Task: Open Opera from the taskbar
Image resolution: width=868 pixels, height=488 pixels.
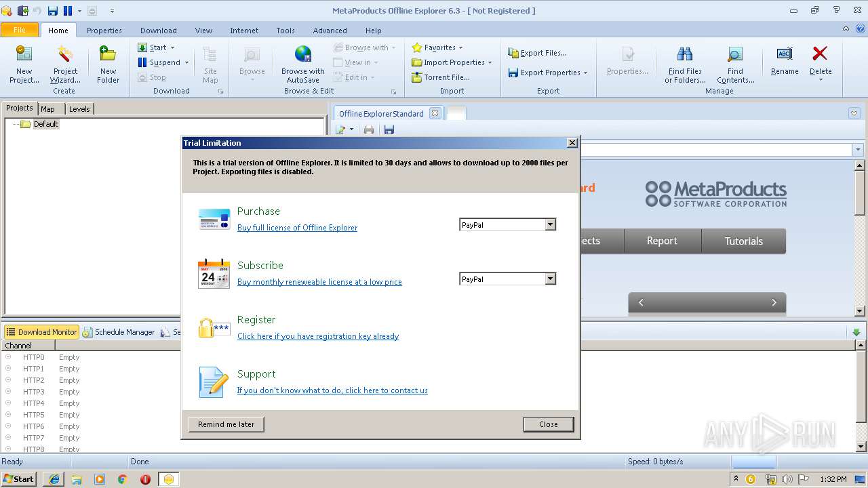Action: point(145,479)
